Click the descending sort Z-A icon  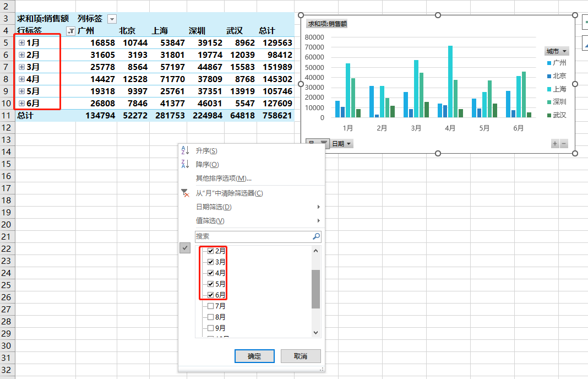(x=185, y=164)
